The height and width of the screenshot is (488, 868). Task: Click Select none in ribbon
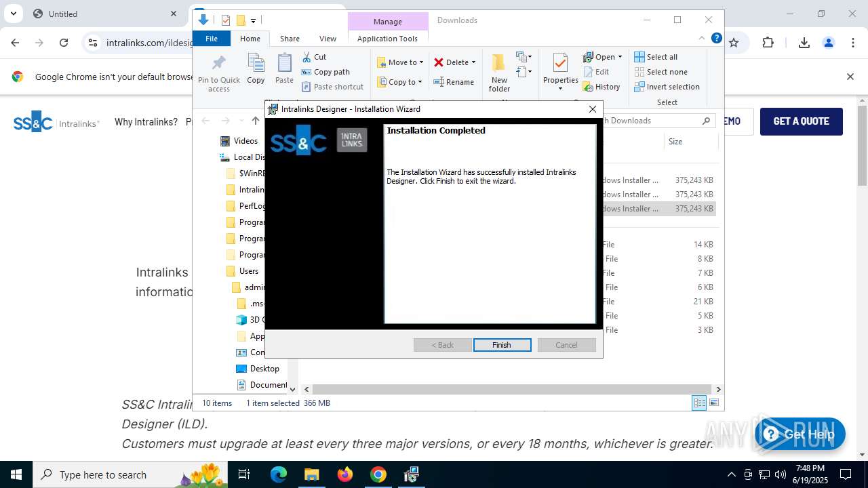coord(660,72)
